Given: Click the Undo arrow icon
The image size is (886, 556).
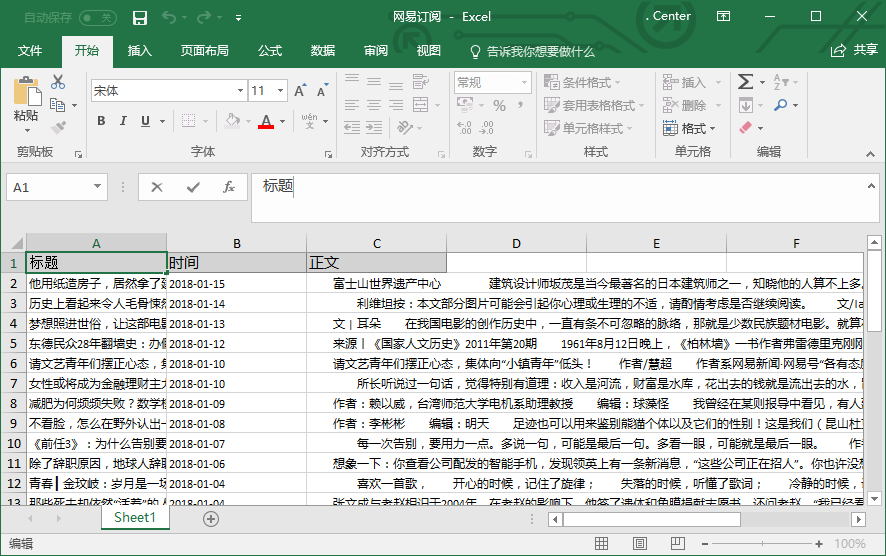Looking at the screenshot, I should tap(169, 18).
